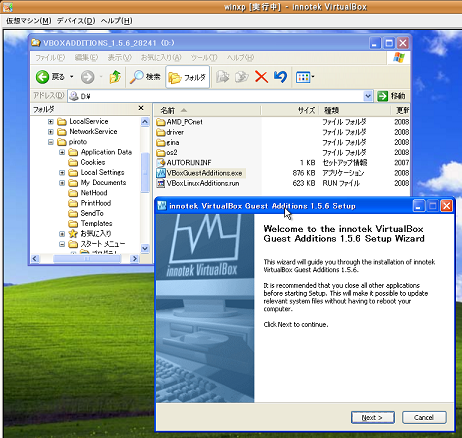Click the green Go button

(391, 96)
